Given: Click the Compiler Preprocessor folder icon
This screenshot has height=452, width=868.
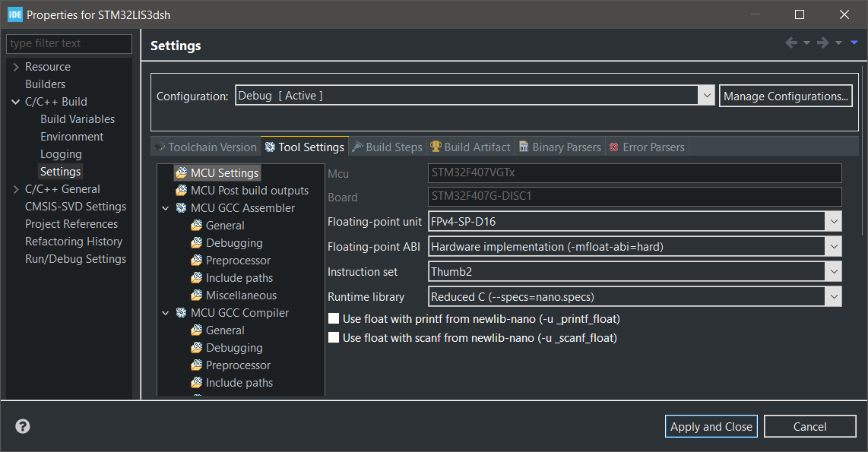Looking at the screenshot, I should coord(197,365).
